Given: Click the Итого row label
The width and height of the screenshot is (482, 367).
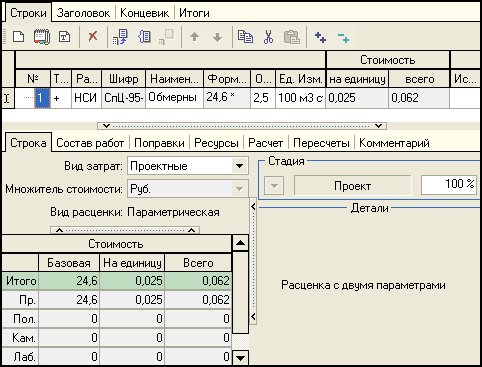Looking at the screenshot, I should (21, 281).
